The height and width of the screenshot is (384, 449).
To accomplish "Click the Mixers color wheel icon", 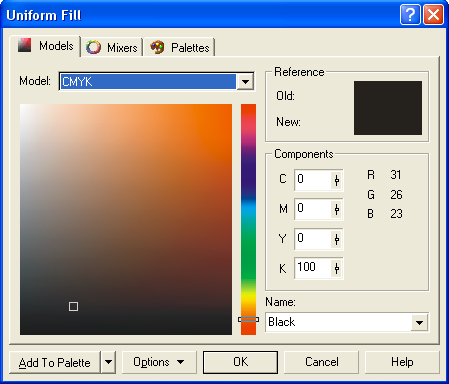I will [x=93, y=47].
